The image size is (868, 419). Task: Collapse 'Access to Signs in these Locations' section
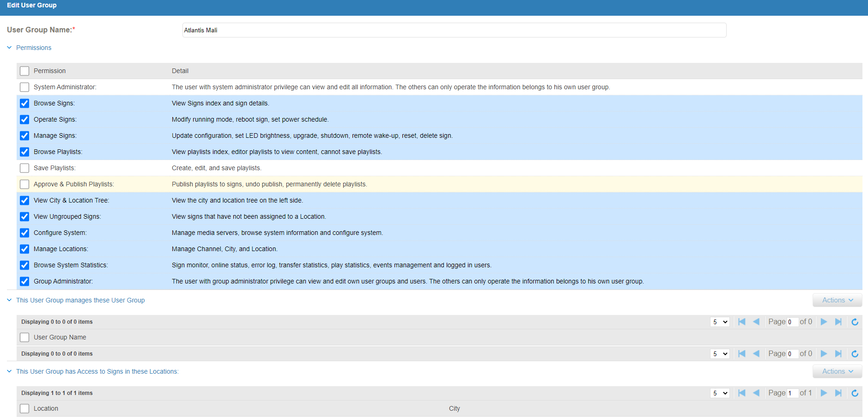click(9, 371)
